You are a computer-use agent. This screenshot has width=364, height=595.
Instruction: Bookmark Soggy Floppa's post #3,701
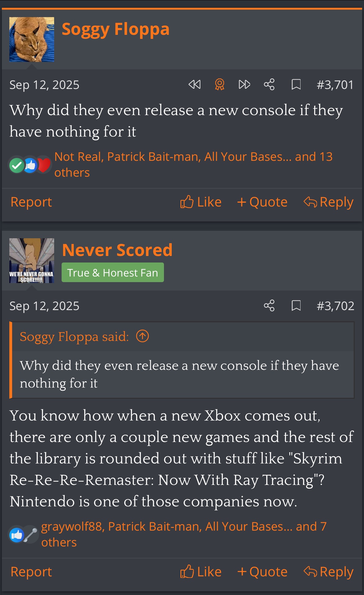[x=296, y=85]
